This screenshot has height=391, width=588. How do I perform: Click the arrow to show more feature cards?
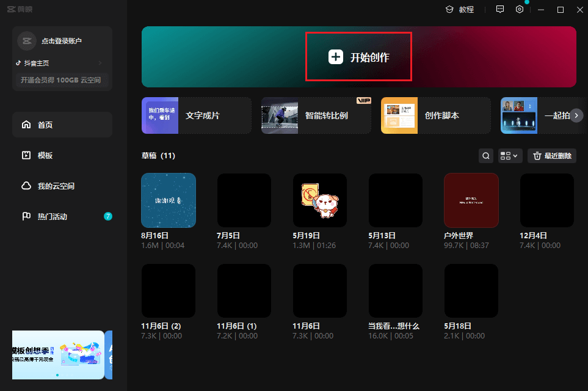pos(578,115)
